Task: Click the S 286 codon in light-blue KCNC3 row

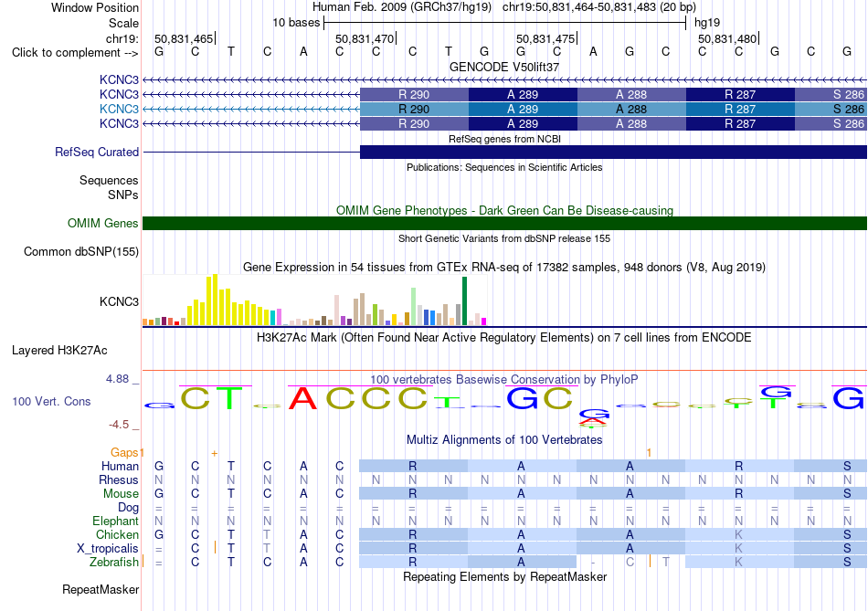Action: 831,109
